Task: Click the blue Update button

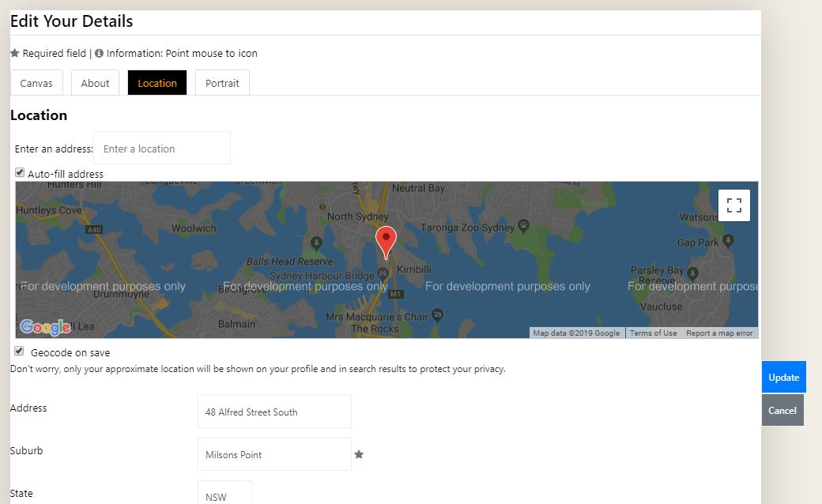Action: coord(784,378)
